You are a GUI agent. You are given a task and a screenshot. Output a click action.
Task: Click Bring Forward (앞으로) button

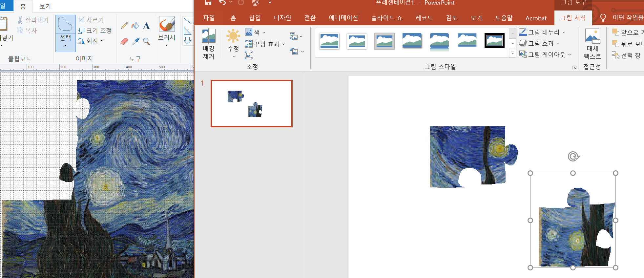[628, 32]
